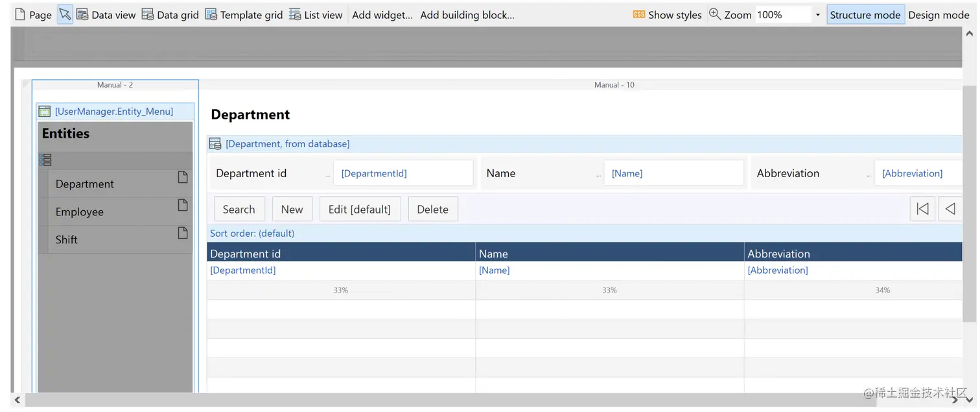
Task: Switch to Design mode
Action: click(939, 14)
